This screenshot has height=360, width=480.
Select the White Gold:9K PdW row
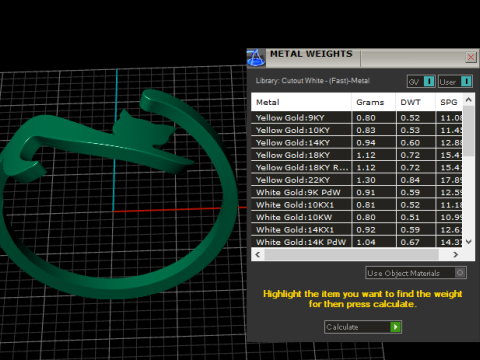(x=357, y=192)
